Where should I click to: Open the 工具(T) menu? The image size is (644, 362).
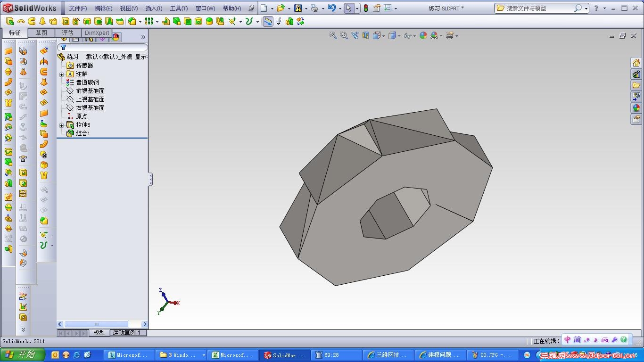click(x=179, y=8)
